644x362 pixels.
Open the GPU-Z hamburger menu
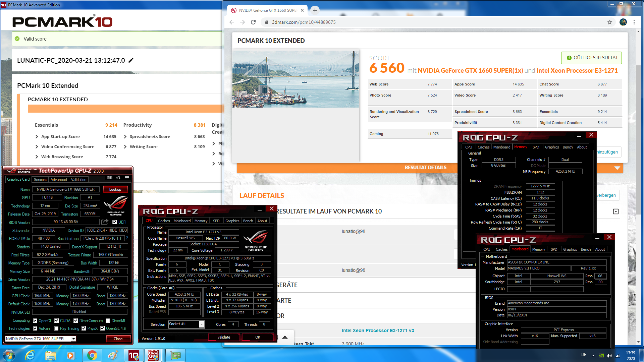click(127, 178)
